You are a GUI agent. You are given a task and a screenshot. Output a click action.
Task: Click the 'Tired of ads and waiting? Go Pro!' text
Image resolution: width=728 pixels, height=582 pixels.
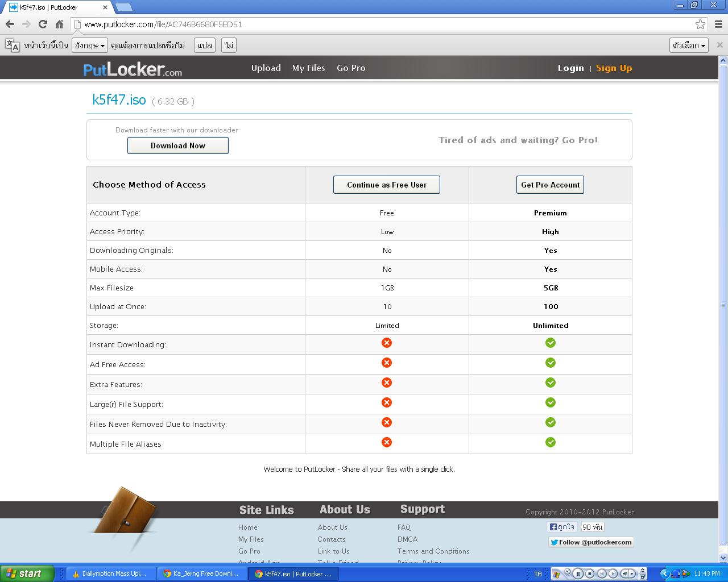(518, 140)
